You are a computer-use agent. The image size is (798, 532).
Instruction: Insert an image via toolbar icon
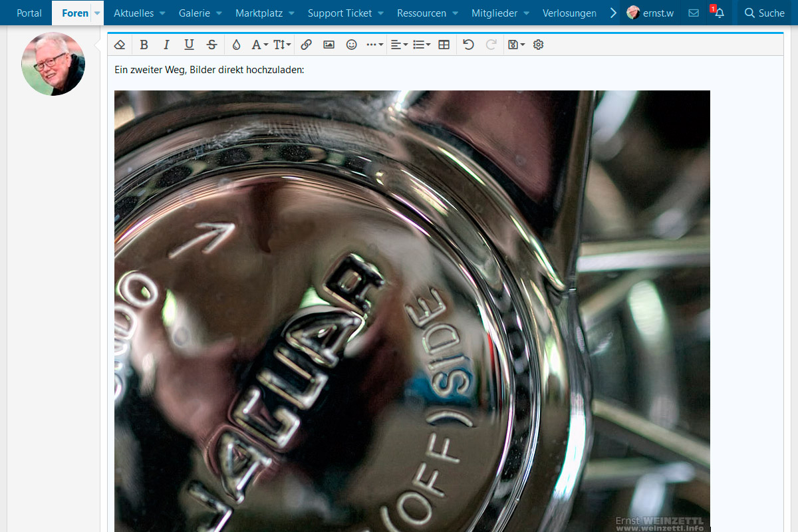(329, 45)
